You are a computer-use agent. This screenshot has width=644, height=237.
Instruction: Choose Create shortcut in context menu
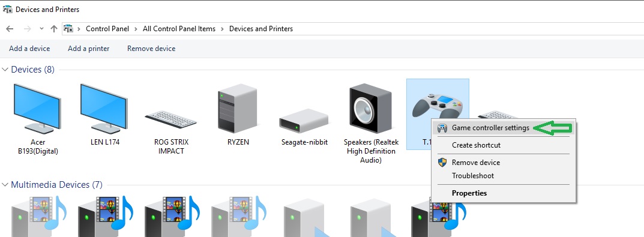(x=504, y=145)
